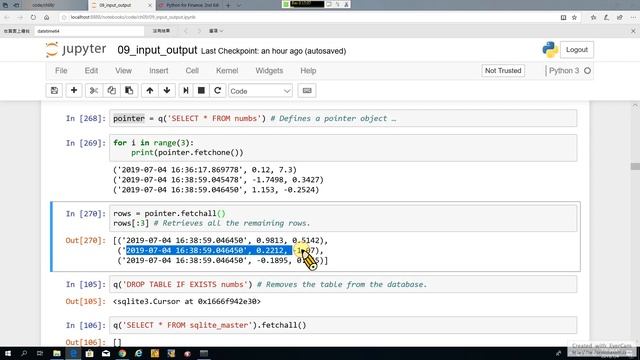
Task: Open a new browser tab
Action: pyautogui.click(x=228, y=5)
